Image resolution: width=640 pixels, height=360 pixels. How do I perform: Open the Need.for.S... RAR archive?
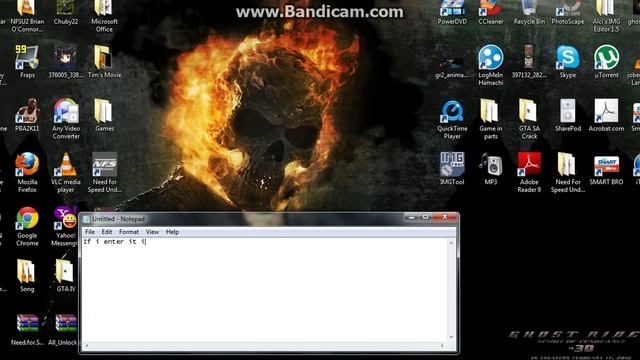point(27,329)
